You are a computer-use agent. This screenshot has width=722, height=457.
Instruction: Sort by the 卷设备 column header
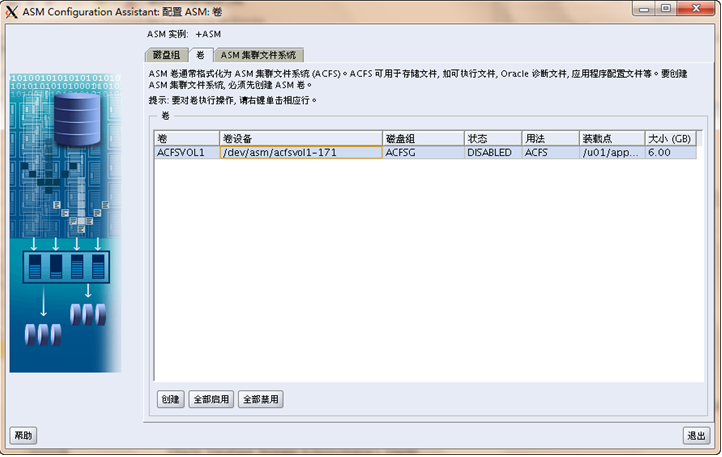[x=301, y=139]
